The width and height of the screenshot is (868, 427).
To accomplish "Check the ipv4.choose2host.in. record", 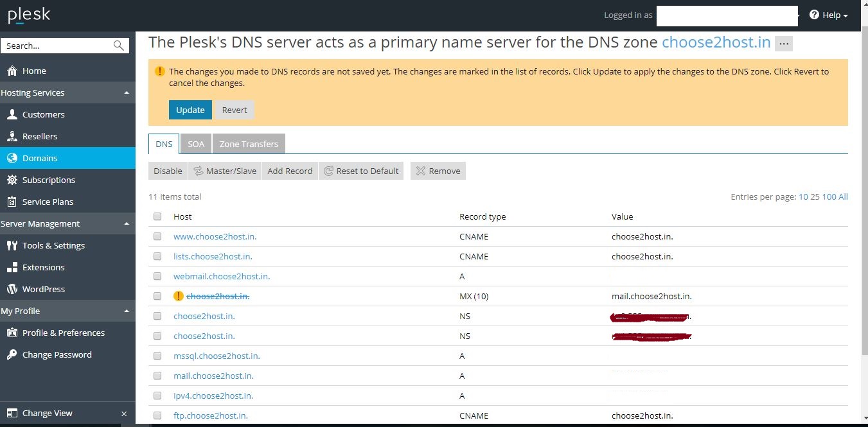I will click(x=157, y=396).
